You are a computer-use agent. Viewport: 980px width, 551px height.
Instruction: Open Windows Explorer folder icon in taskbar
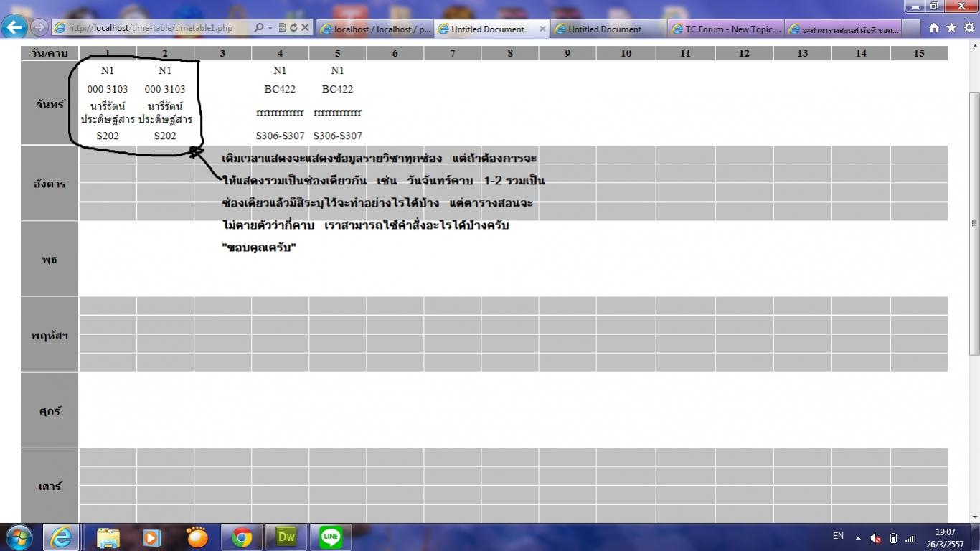tap(108, 537)
